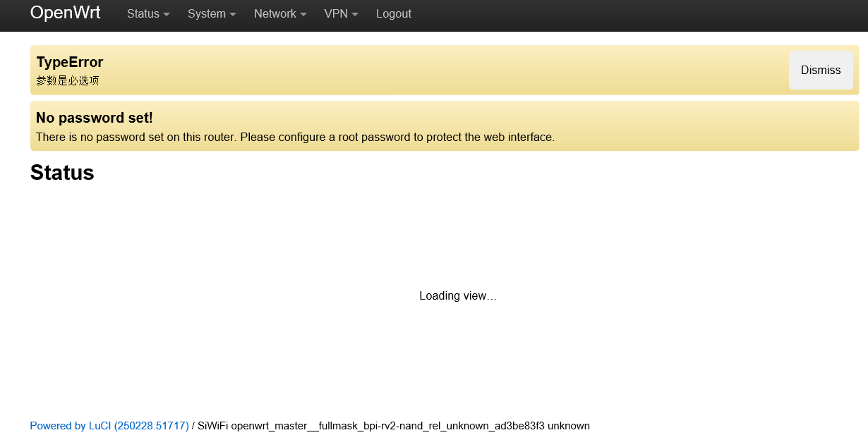This screenshot has width=868, height=447.
Task: Expand the Status dropdown menu
Action: (148, 13)
